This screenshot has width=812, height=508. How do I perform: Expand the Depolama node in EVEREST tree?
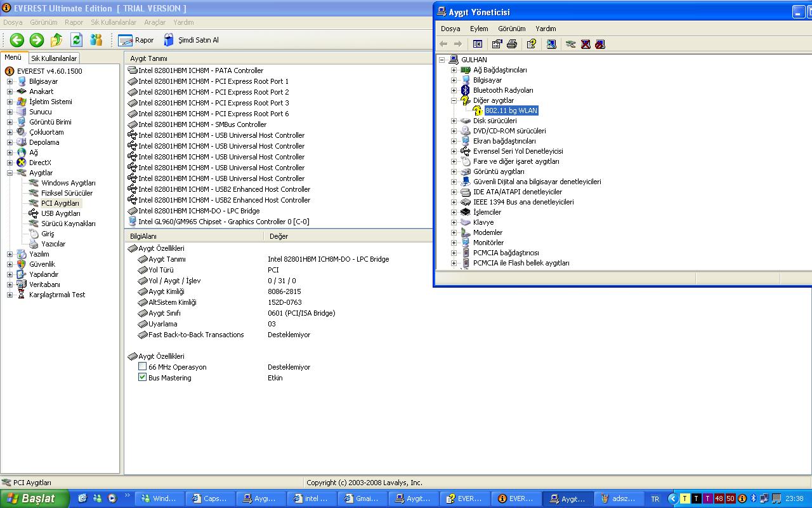tap(10, 142)
